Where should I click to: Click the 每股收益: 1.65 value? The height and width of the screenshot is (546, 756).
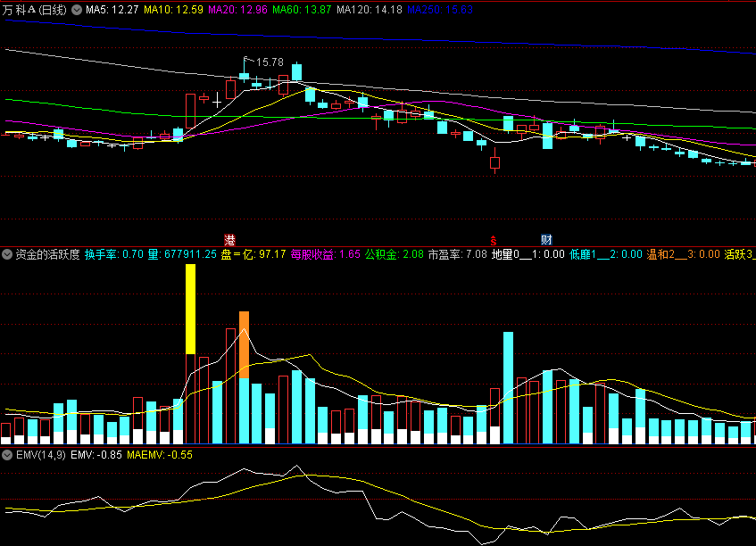[326, 254]
